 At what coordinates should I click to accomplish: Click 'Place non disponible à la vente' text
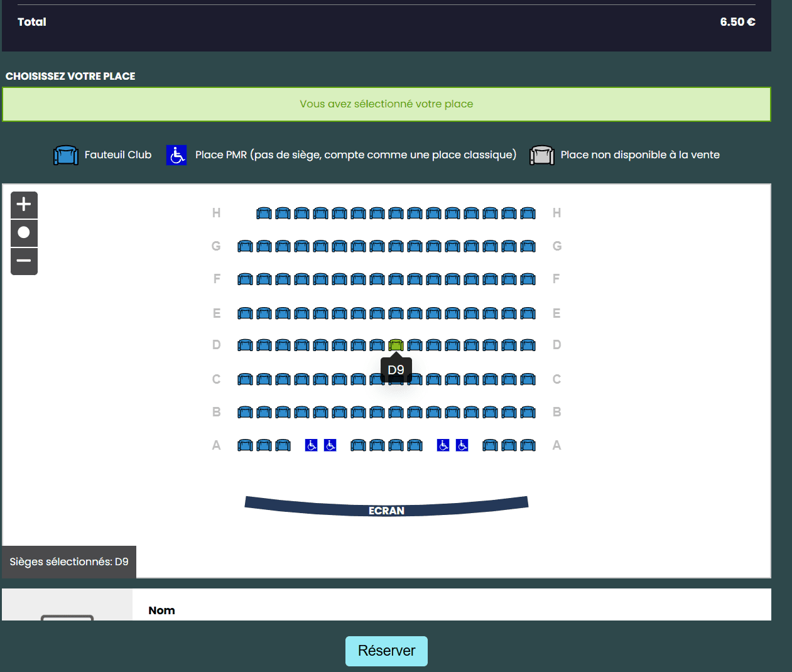pos(640,154)
